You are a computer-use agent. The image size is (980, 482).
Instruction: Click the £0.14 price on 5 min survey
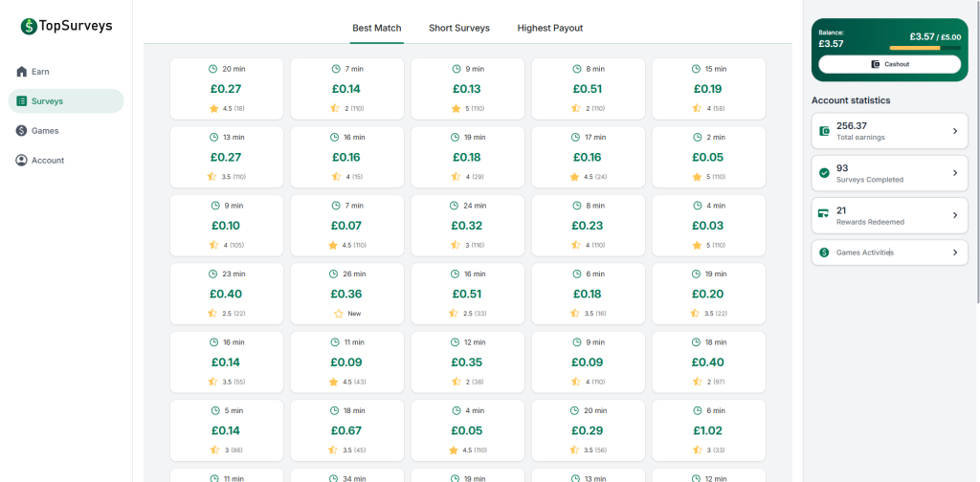226,430
